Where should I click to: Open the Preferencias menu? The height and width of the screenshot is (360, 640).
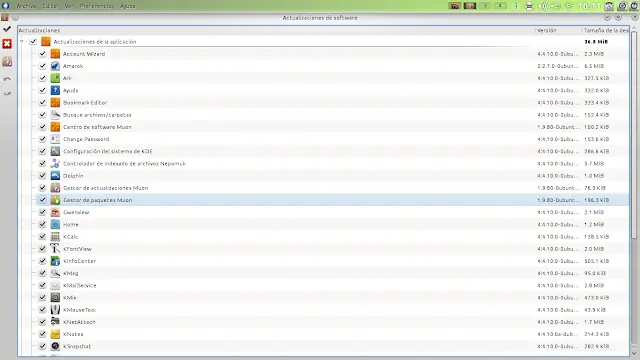point(97,6)
